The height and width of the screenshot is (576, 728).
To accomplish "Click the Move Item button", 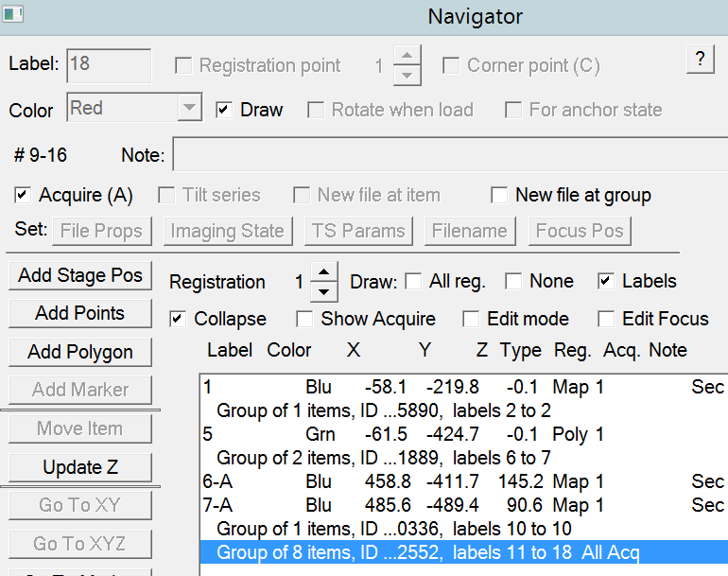I will point(80,428).
